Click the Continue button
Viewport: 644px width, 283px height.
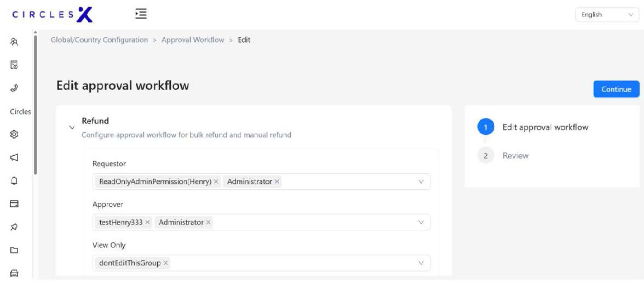616,89
